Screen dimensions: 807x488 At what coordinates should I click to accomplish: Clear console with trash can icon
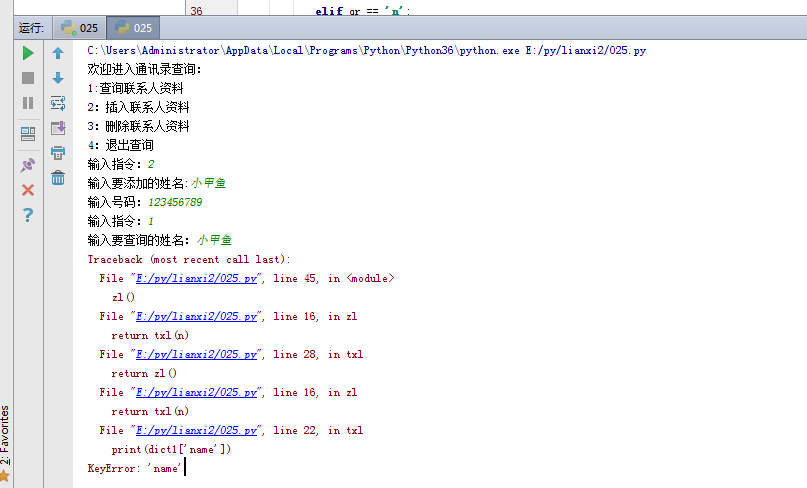tap(58, 178)
